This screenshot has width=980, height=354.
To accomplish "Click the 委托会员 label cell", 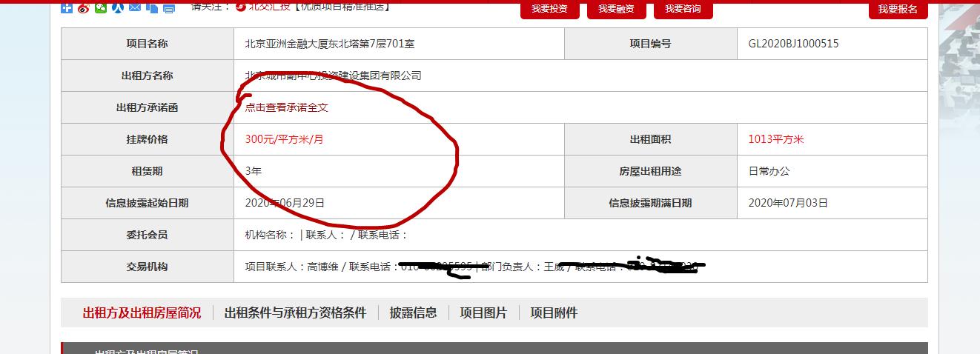I will (148, 235).
